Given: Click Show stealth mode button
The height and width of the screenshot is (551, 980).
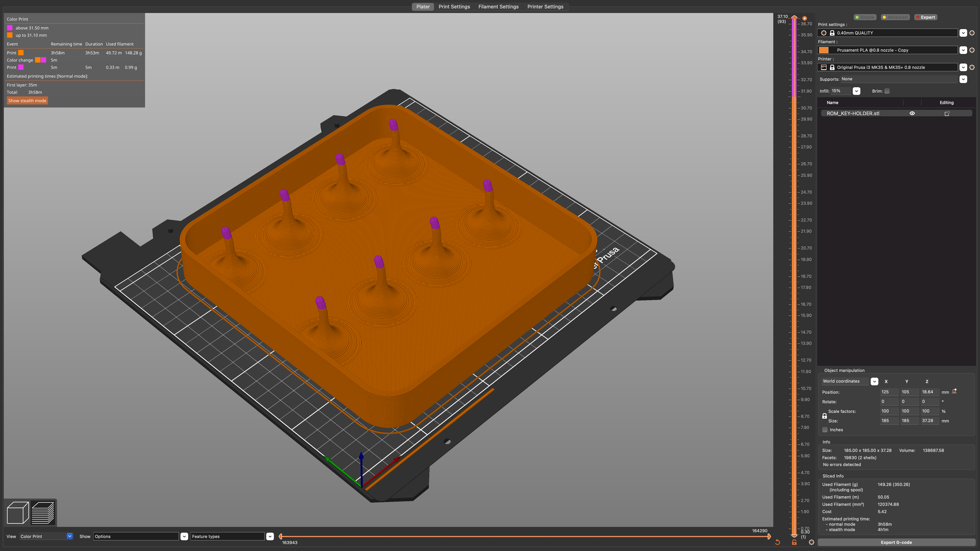Looking at the screenshot, I should pos(27,101).
